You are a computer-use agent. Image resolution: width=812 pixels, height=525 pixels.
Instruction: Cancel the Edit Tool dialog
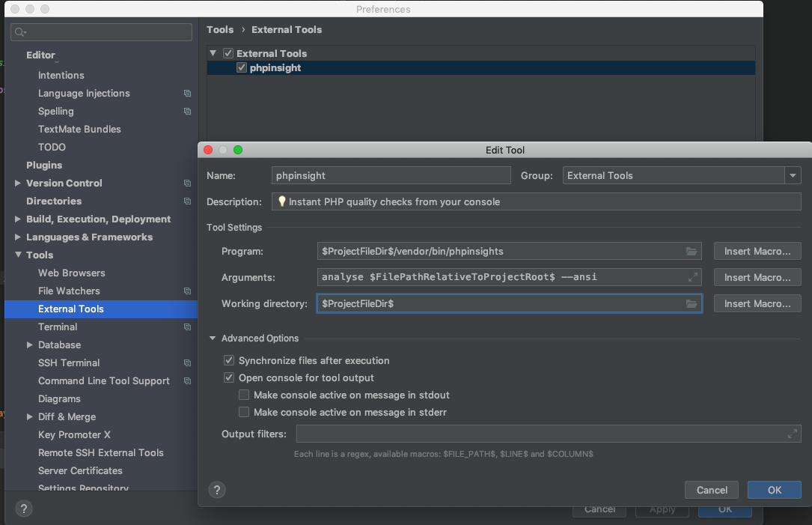point(712,490)
